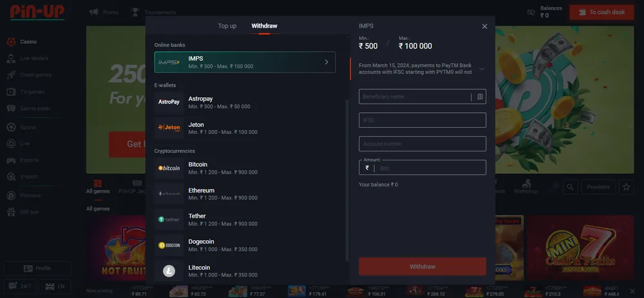Viewport: 644px width, 298px height.
Task: Switch to the Withdraw tab
Action: 264,26
